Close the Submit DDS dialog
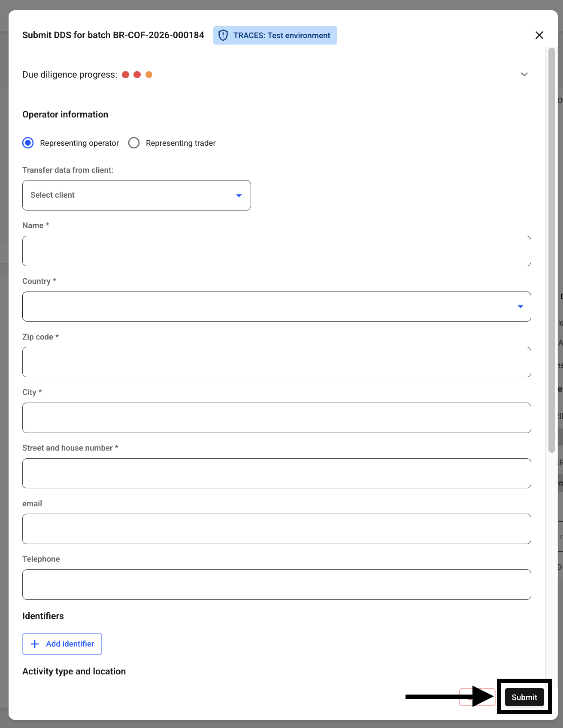This screenshot has width=563, height=728. tap(539, 35)
